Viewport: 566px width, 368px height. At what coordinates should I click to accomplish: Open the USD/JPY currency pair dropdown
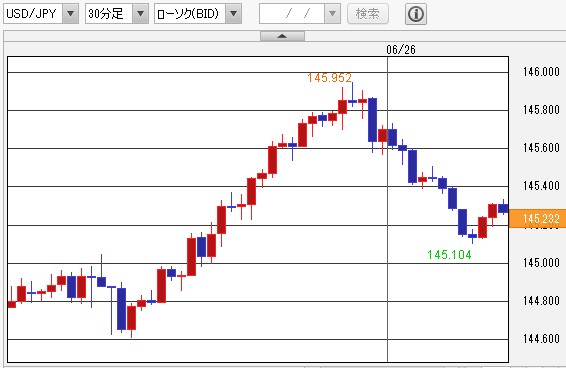tap(70, 14)
